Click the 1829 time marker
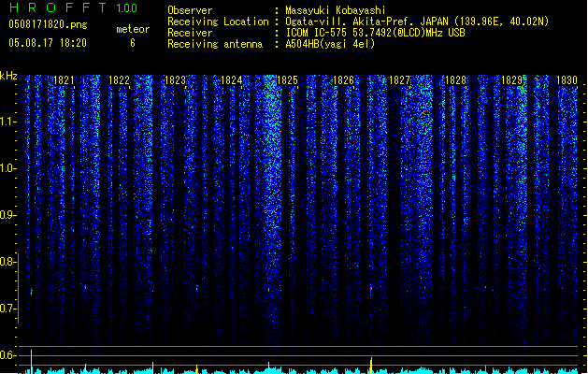Image resolution: width=588 pixels, height=374 pixels. tap(512, 80)
